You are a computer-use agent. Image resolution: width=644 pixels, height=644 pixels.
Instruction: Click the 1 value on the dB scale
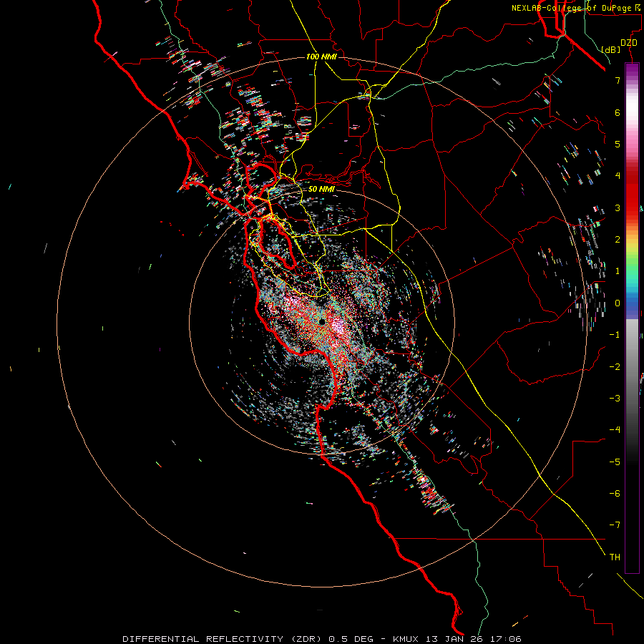coord(618,271)
